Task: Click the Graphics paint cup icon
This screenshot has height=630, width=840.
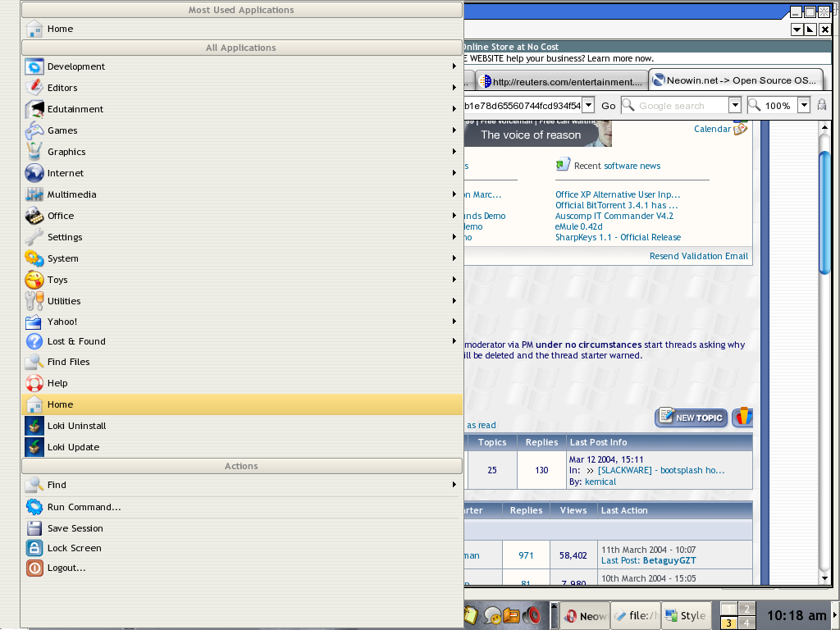Action: [34, 152]
